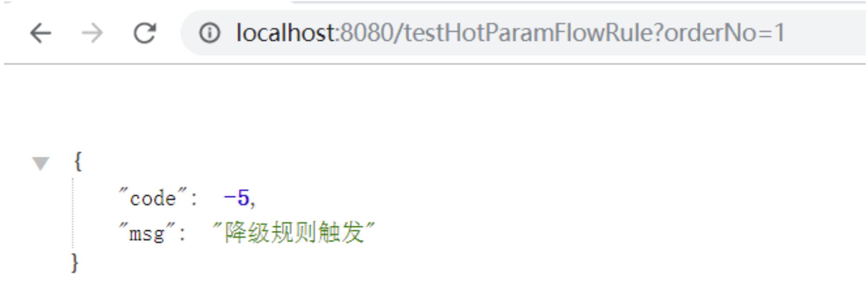Viewport: 868px width, 293px height.
Task: Click the closing curly brace of the JSON
Action: point(75,263)
